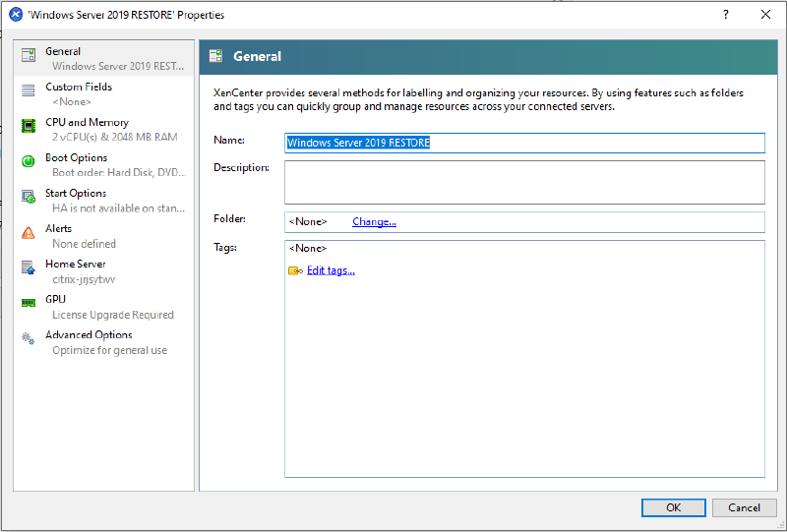Open the CPU and Memory page
The width and height of the screenshot is (787, 532).
(x=87, y=123)
